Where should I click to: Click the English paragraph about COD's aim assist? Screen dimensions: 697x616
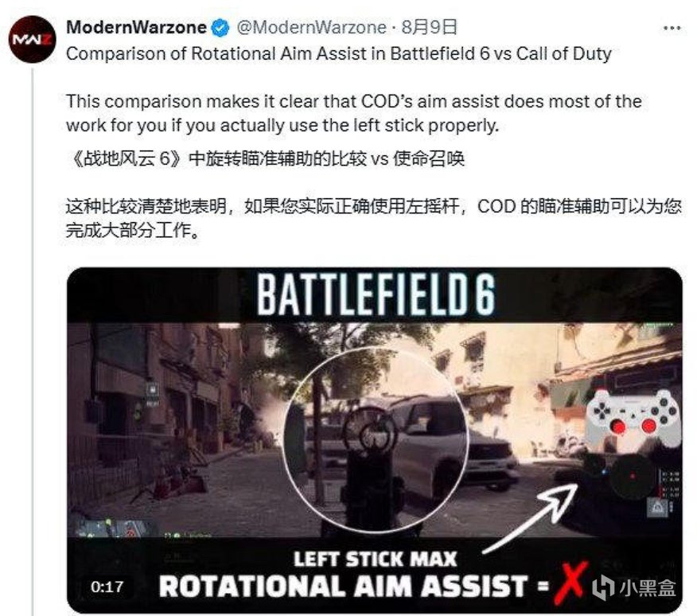point(354,114)
